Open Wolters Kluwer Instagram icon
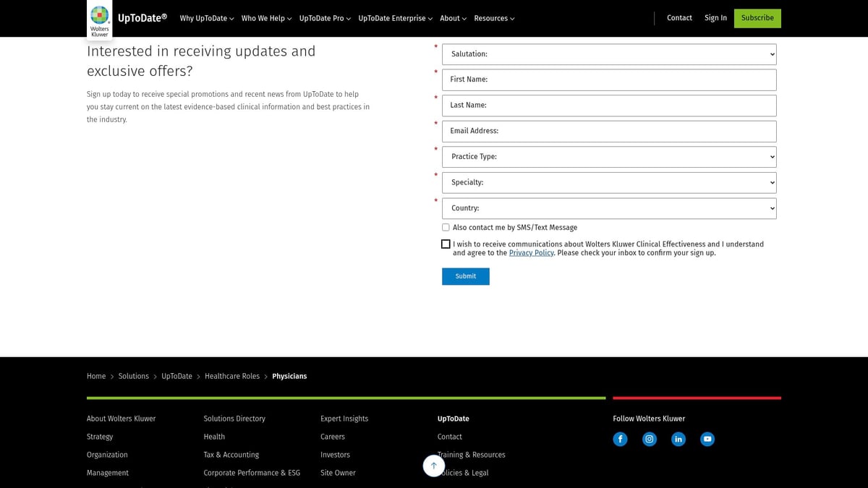 [650, 439]
